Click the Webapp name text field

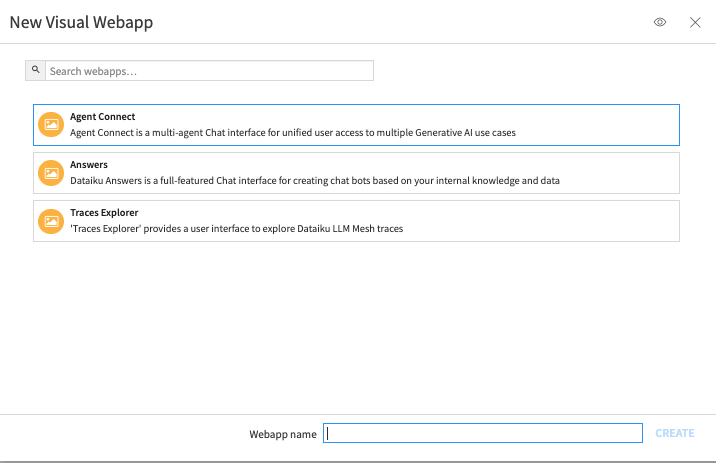click(483, 433)
